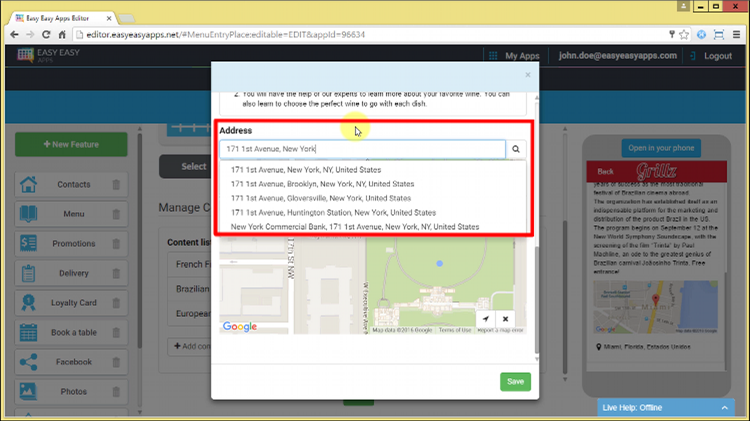Click the Easy Easy Apps logo

[x=48, y=55]
